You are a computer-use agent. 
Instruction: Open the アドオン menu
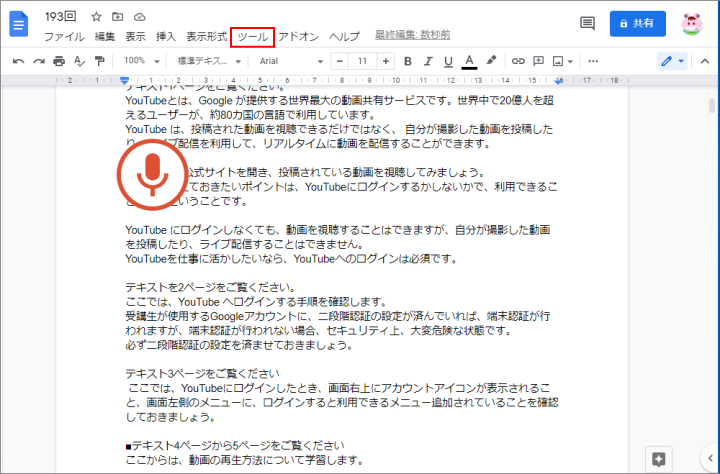(298, 36)
